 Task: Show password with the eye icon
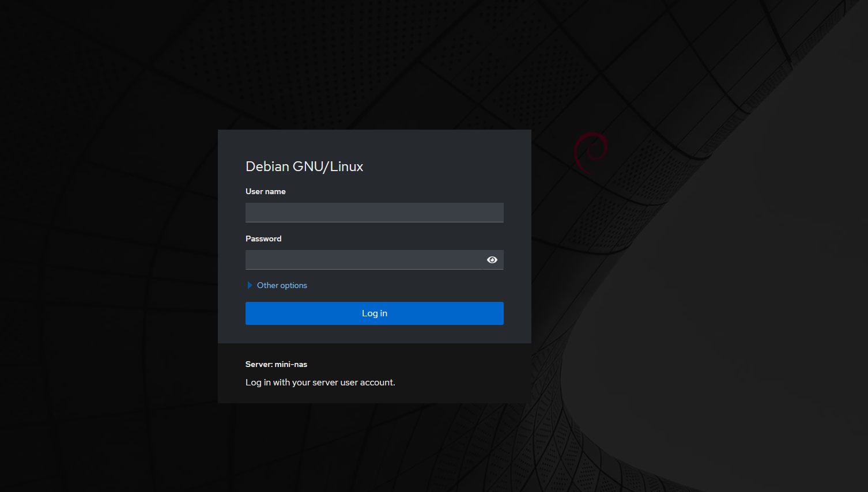[492, 260]
